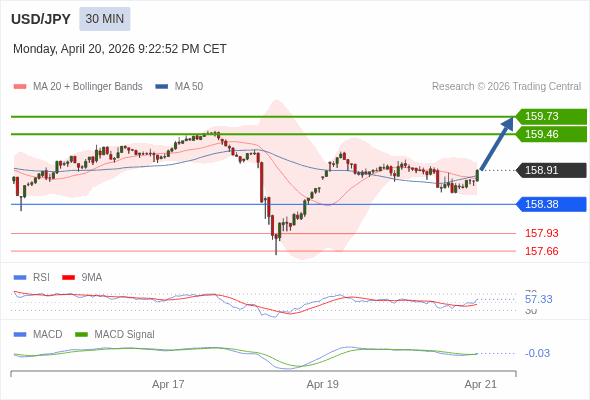This screenshot has height=400, width=590.
Task: Click the Apr 19 date axis label
Action: 322,384
